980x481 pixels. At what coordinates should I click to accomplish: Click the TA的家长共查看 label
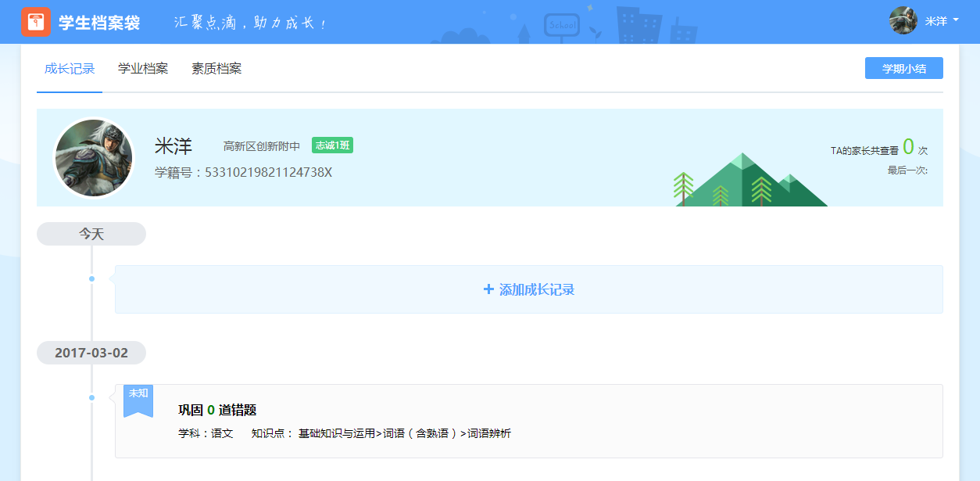click(x=864, y=150)
